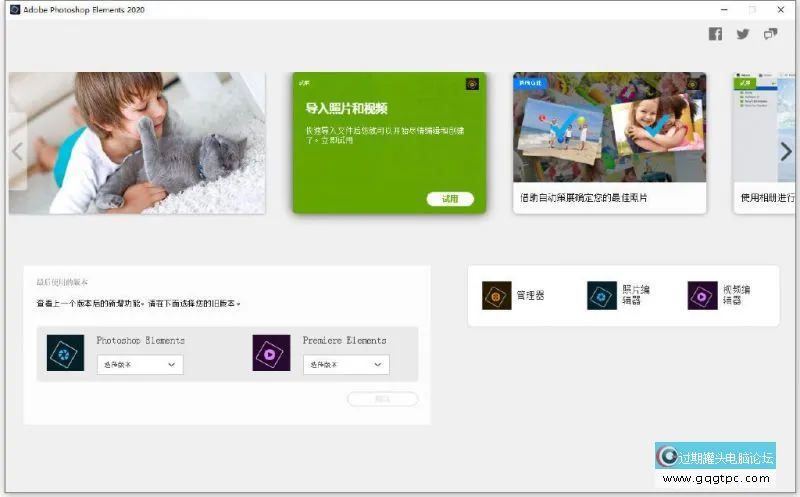Click the Twitter bird icon
Screen dimensions: 800x497
(x=743, y=34)
